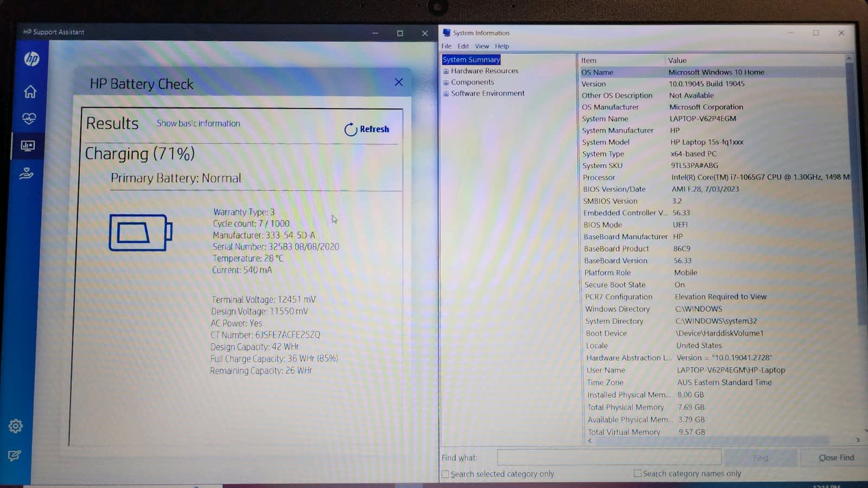Select the System Name row
Screen dimensions: 868x488
(x=713, y=119)
